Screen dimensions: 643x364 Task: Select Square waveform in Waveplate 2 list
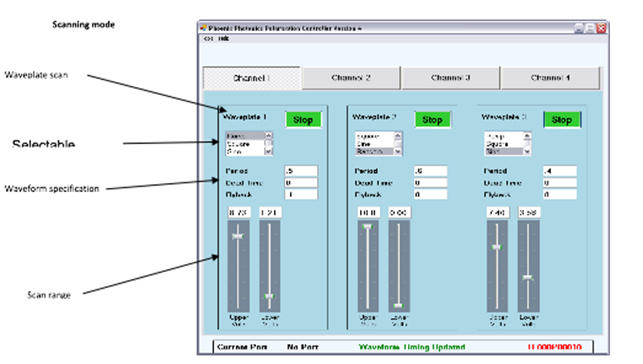pyautogui.click(x=374, y=136)
